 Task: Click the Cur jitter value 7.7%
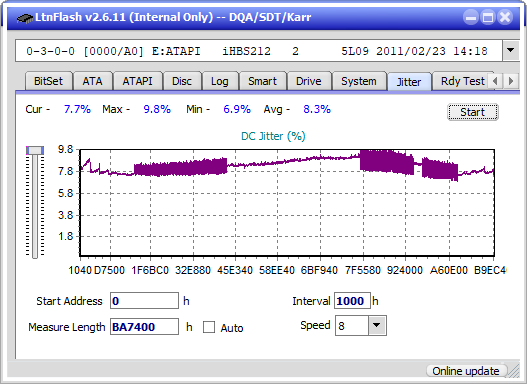click(77, 109)
